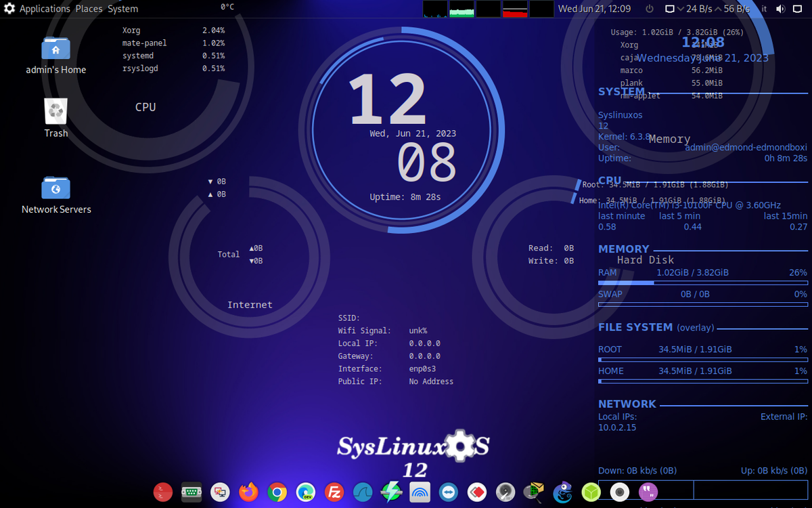Image resolution: width=812 pixels, height=508 pixels.
Task: Click the 'rsyslogd 0.51%' process line
Action: 173,68
